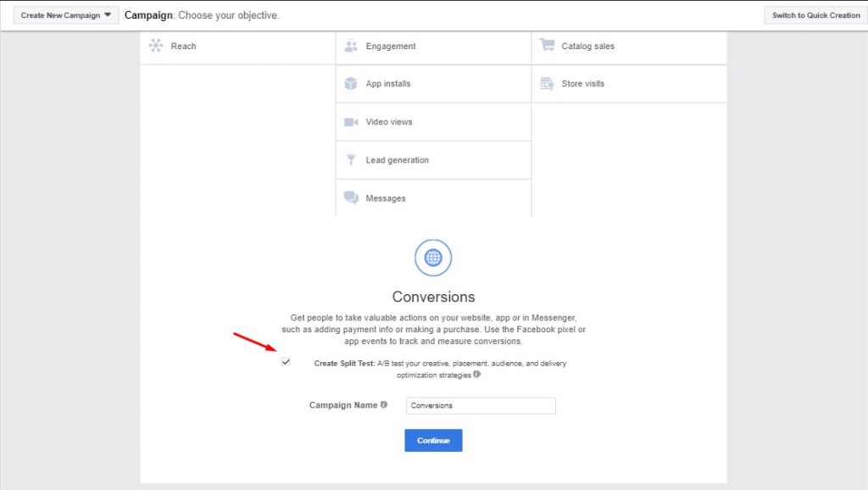Open the Create New Campaign dropdown
This screenshot has width=868, height=490.
(x=66, y=15)
